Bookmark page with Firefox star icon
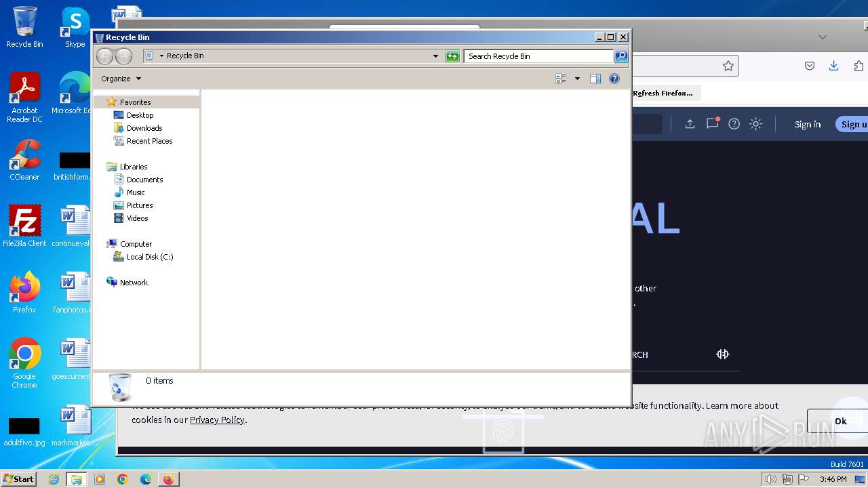Image resolution: width=868 pixels, height=488 pixels. [x=728, y=66]
